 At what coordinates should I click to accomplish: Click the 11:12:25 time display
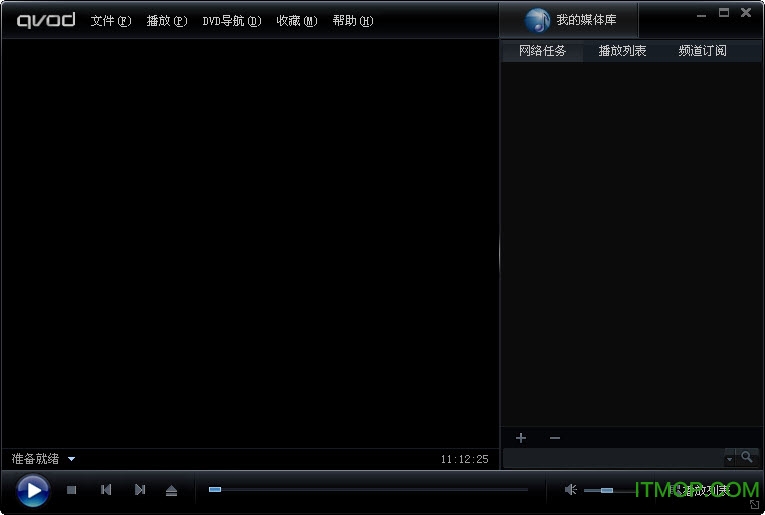point(464,459)
